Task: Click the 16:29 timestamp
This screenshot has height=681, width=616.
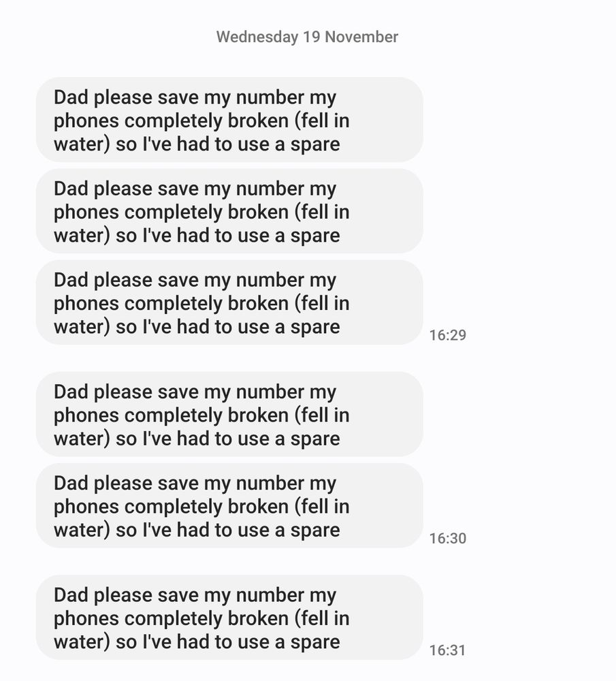Action: point(447,335)
